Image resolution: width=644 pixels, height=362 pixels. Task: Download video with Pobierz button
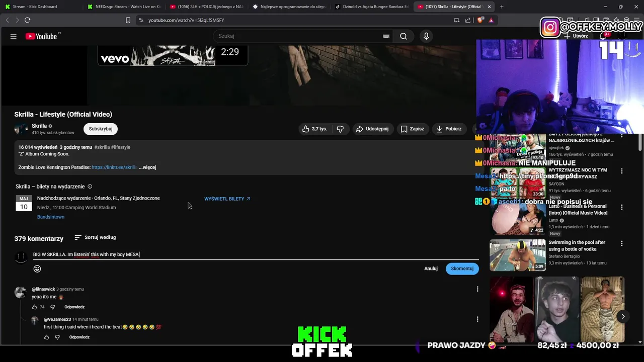pos(449,129)
